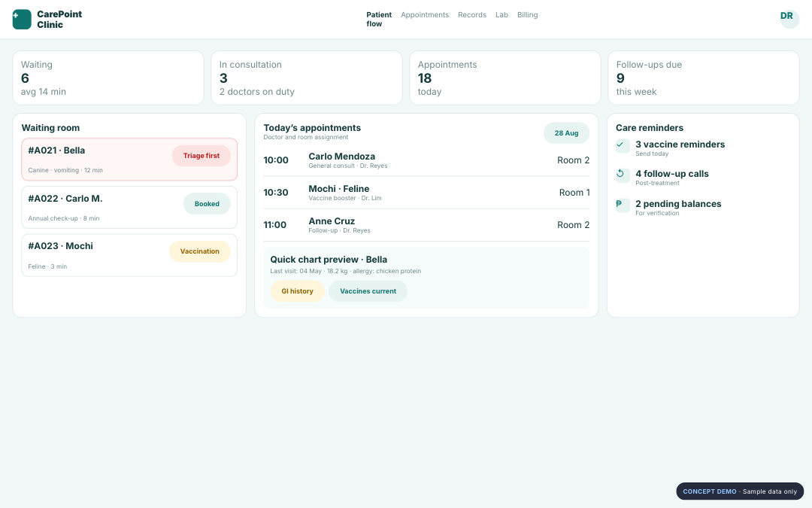
Task: Click the follow-up calls refresh icon
Action: click(x=623, y=175)
